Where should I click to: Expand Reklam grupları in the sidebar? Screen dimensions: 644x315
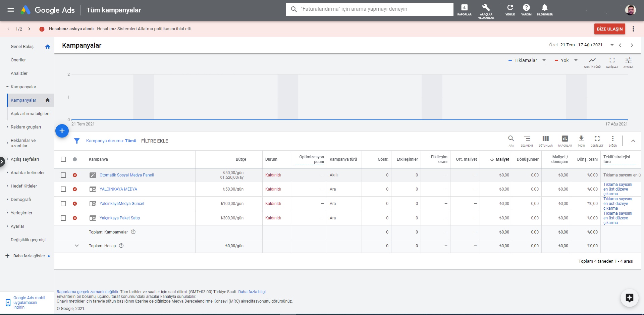7,127
